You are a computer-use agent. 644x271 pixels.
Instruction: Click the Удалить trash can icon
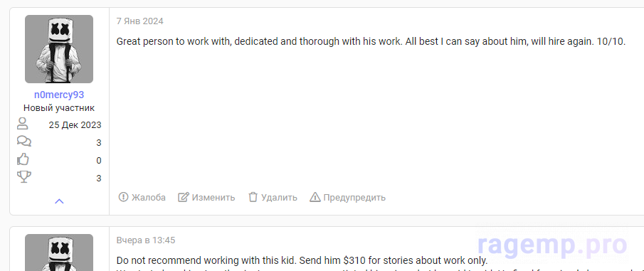pyautogui.click(x=253, y=197)
